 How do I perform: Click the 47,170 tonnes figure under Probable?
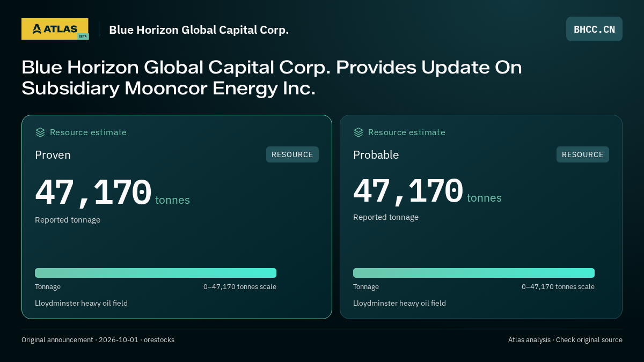point(427,191)
